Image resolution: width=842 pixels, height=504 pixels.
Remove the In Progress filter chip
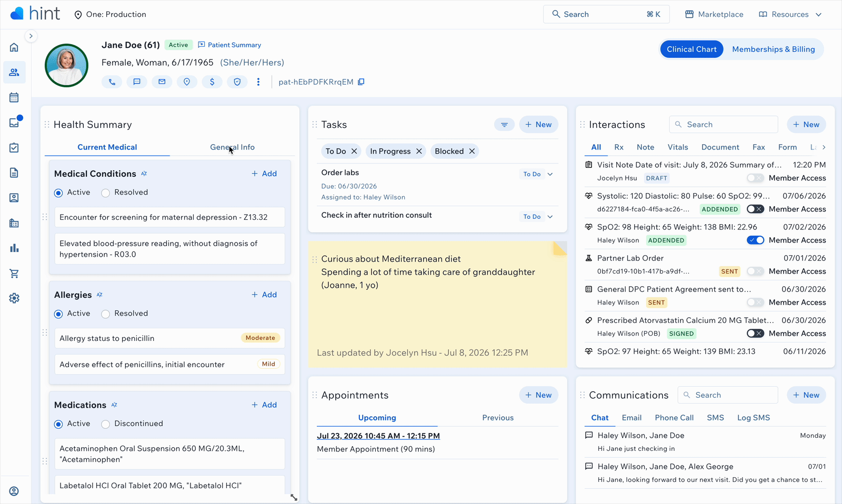point(419,151)
